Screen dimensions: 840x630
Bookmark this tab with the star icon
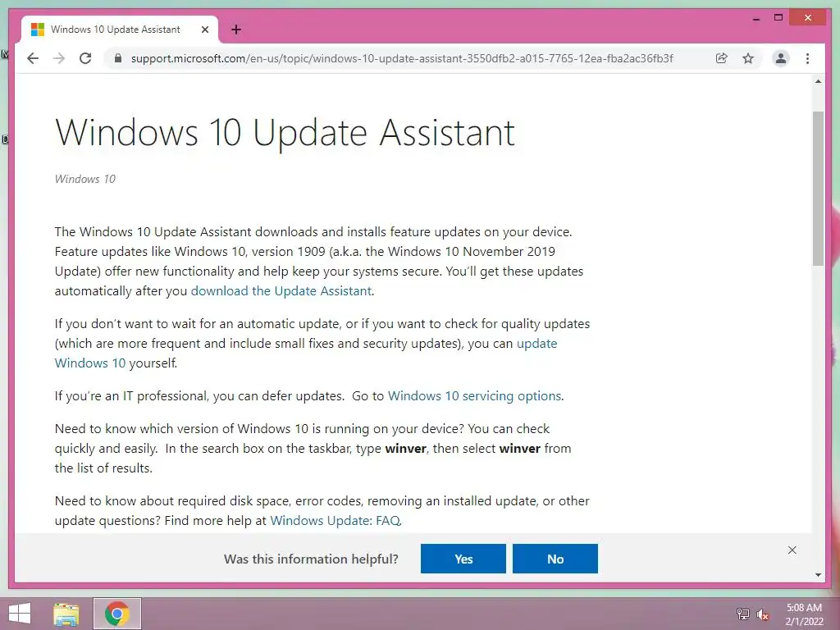point(748,58)
